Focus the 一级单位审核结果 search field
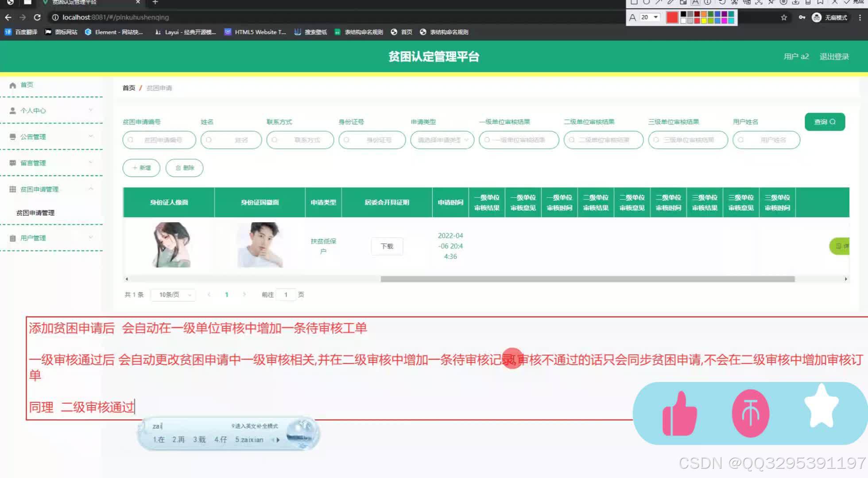The height and width of the screenshot is (478, 868). click(x=519, y=140)
